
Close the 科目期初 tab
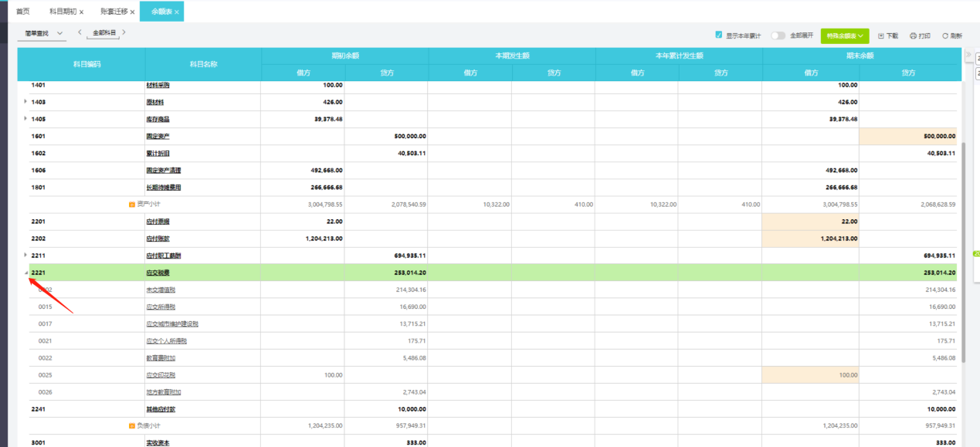(82, 12)
